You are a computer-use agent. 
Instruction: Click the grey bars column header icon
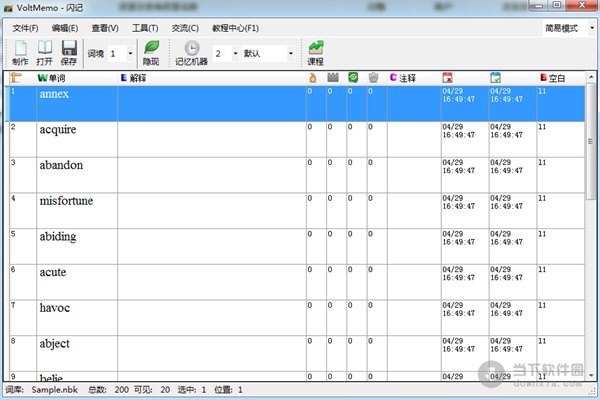tap(333, 78)
